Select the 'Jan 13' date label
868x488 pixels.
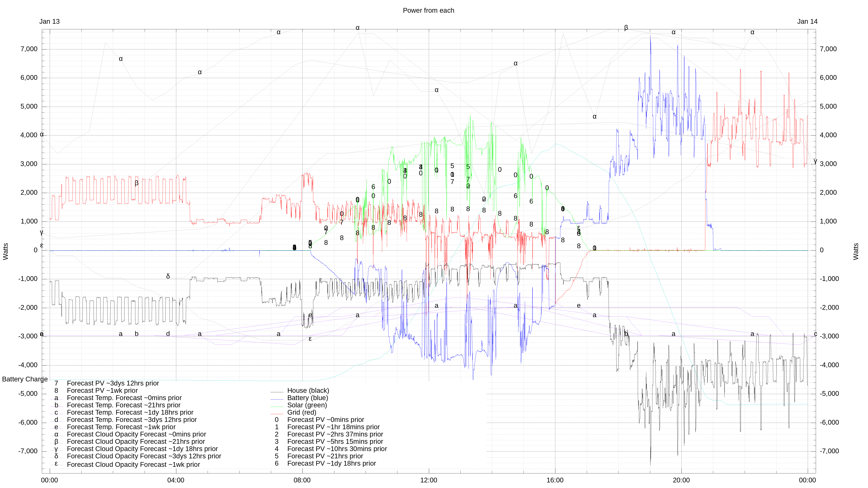(x=50, y=22)
